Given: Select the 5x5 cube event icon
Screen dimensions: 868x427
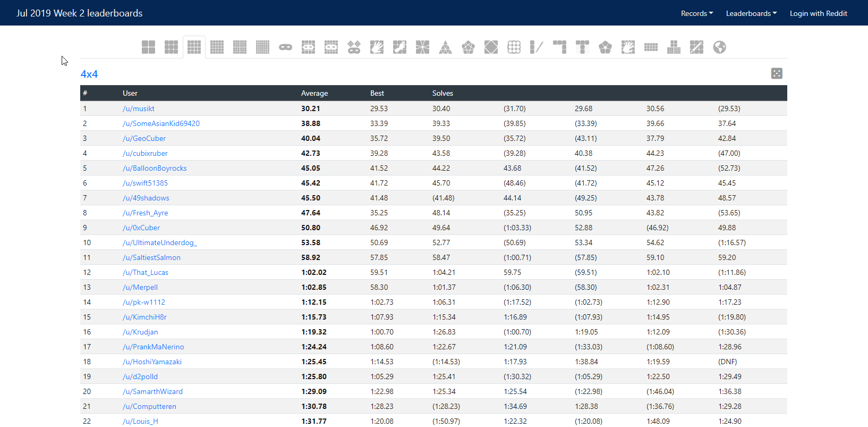Looking at the screenshot, I should [x=217, y=47].
